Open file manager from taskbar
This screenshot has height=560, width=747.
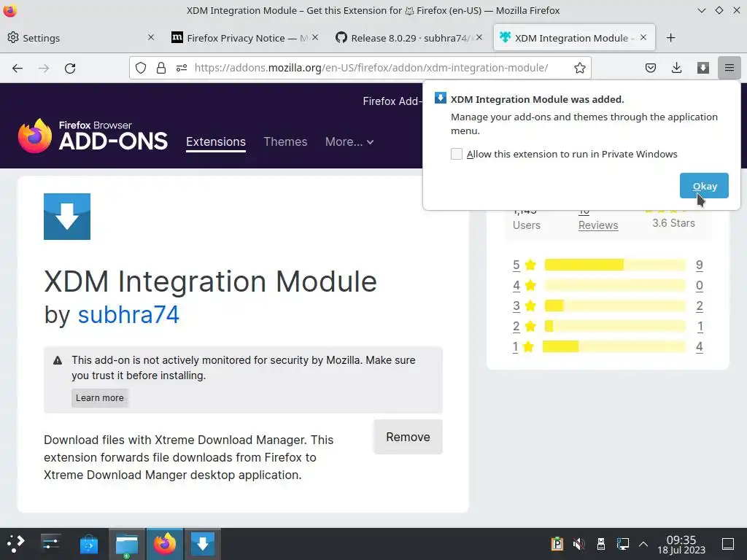coord(127,544)
